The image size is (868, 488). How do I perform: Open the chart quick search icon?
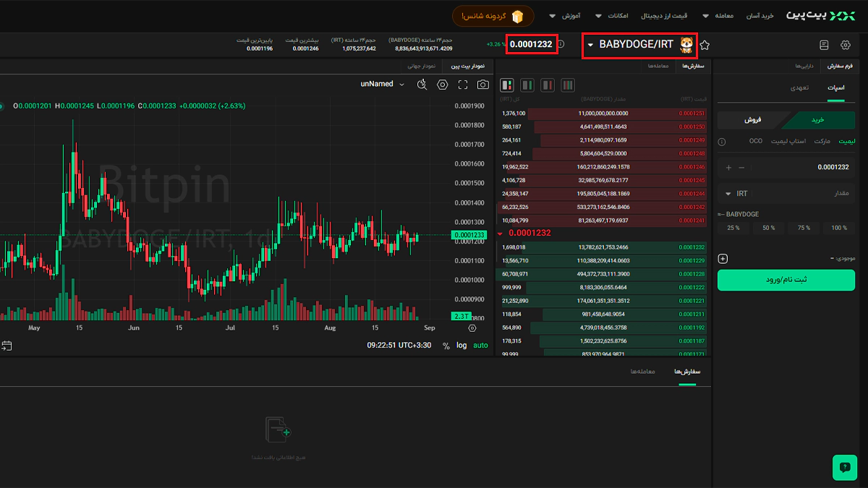422,85
